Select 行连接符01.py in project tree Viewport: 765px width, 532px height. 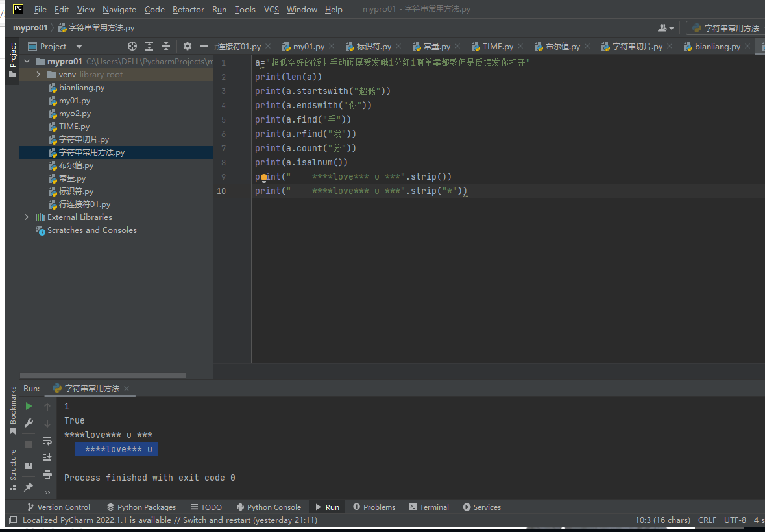[x=84, y=204]
